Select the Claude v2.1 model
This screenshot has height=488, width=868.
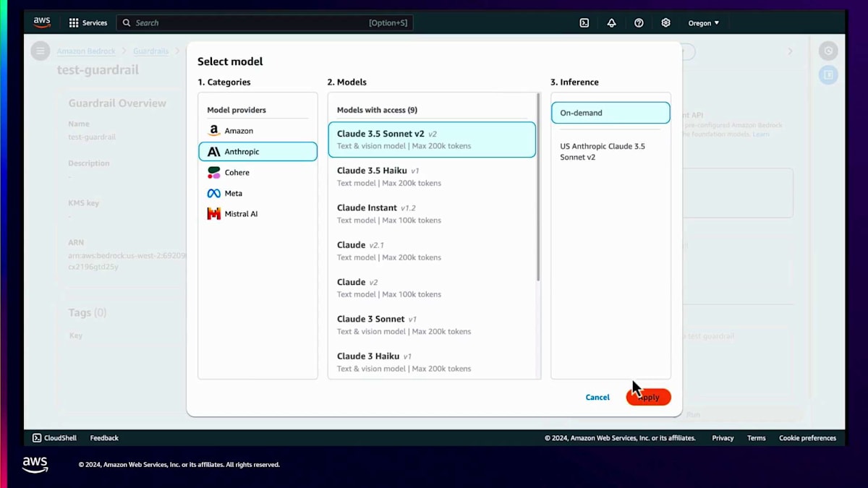(432, 251)
